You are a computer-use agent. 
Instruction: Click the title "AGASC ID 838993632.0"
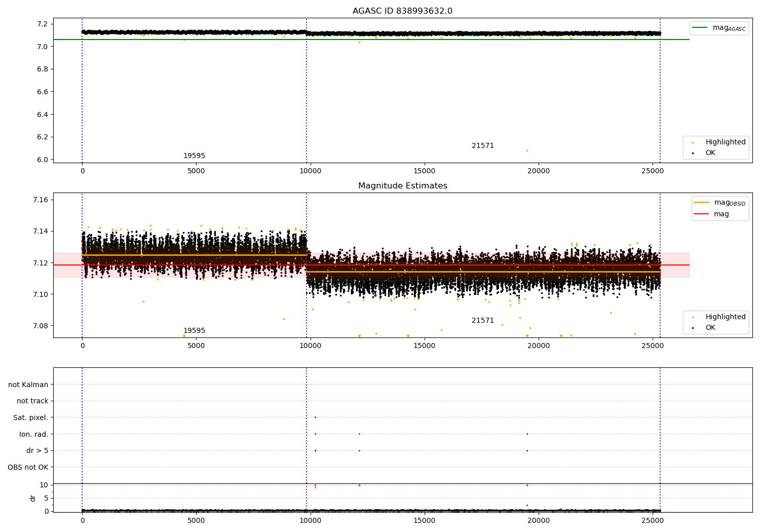pyautogui.click(x=402, y=11)
